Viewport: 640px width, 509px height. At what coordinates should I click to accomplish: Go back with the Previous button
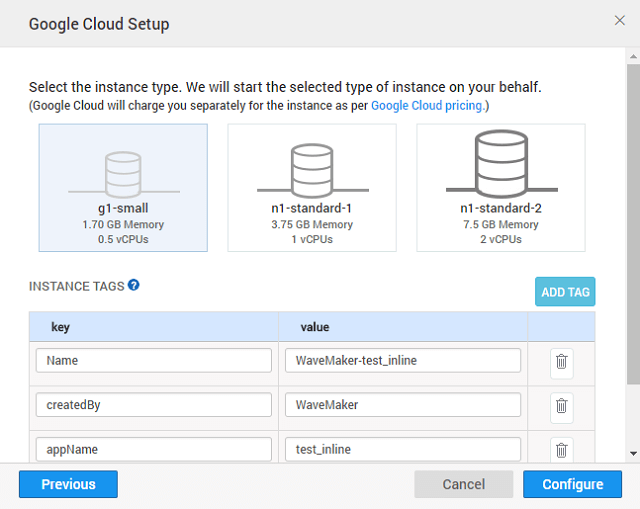click(68, 484)
